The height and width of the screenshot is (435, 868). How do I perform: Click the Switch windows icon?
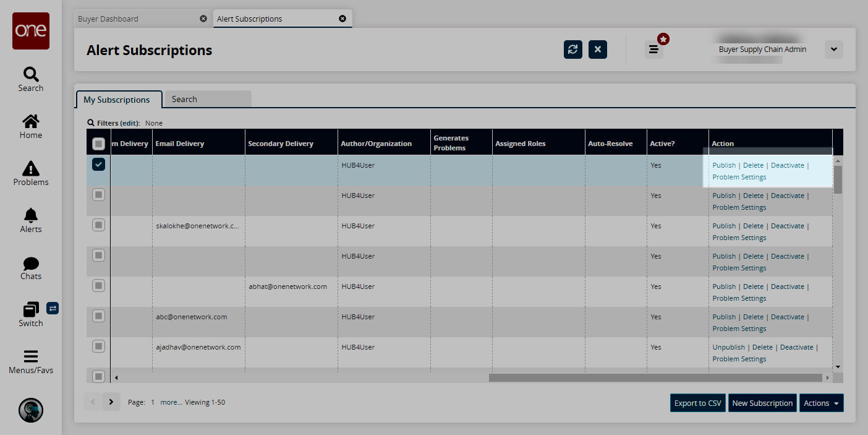pos(31,309)
